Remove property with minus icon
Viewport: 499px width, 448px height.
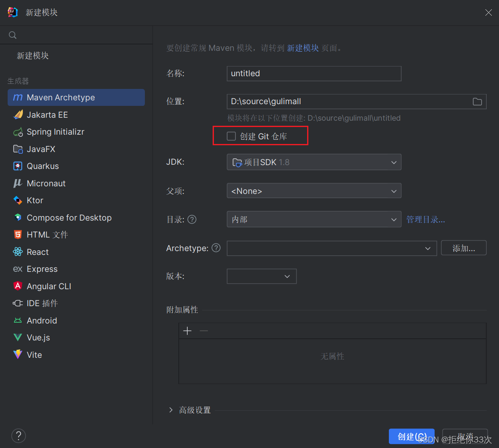click(204, 331)
